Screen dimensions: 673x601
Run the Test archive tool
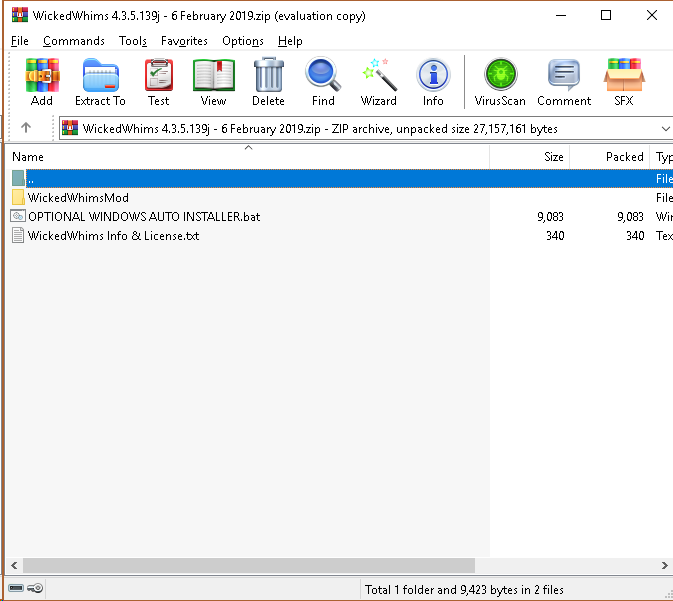pyautogui.click(x=158, y=82)
